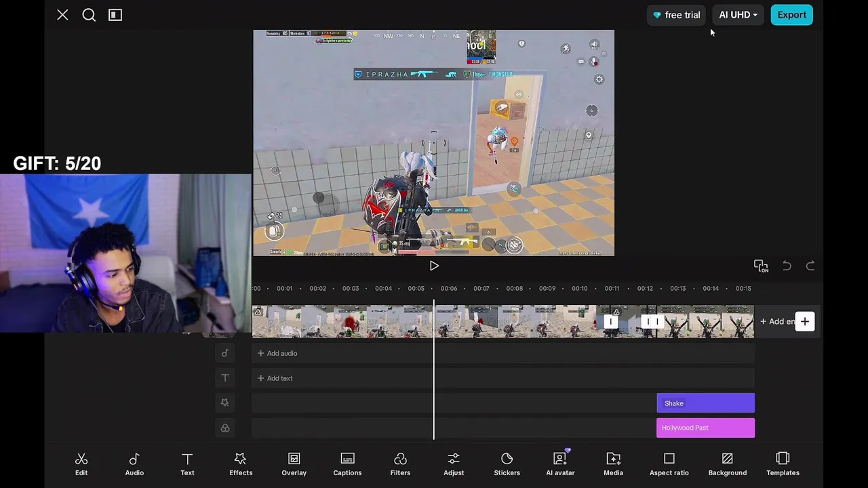
Task: Open the free trial offer
Action: 676,15
